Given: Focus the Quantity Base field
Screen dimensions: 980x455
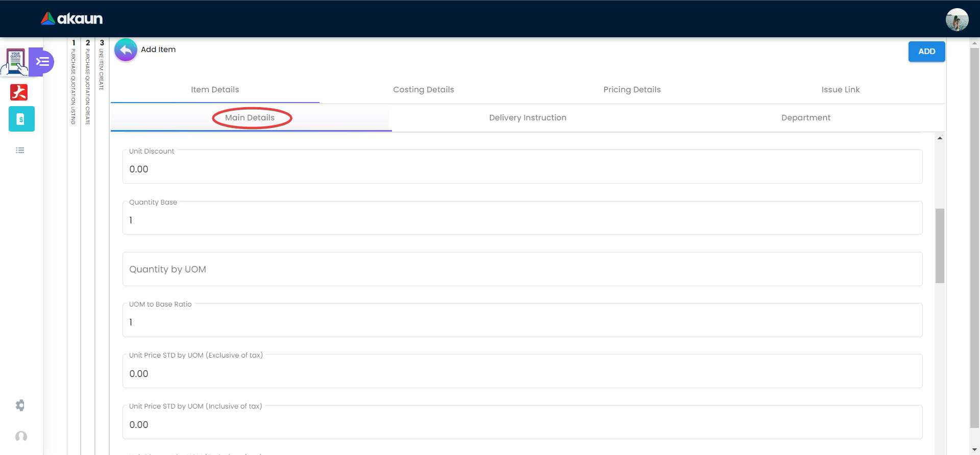Looking at the screenshot, I should (522, 218).
